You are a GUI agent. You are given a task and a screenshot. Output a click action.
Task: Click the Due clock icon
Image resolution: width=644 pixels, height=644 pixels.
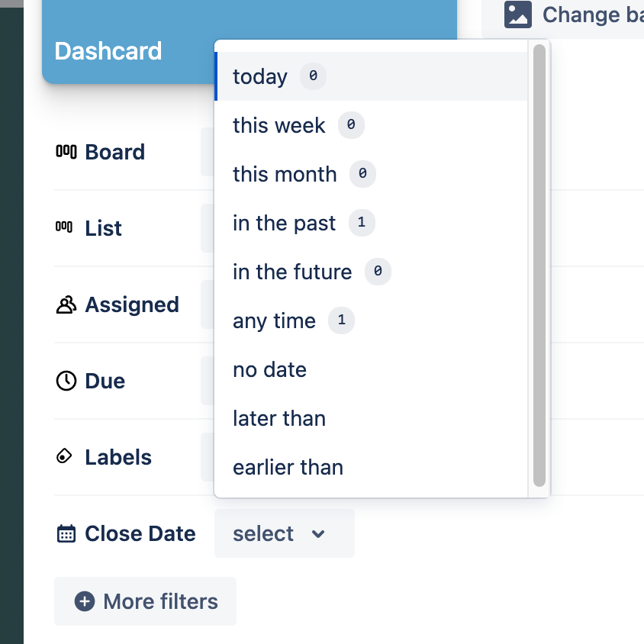pyautogui.click(x=66, y=381)
